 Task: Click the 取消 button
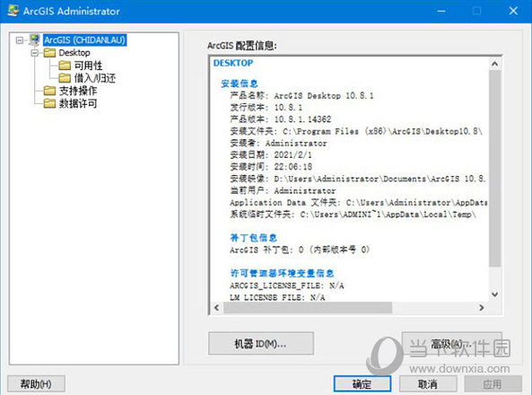click(428, 384)
